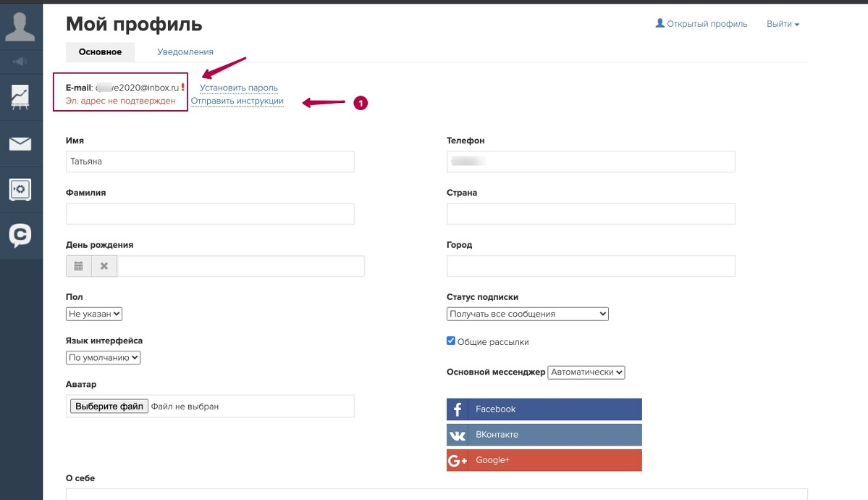The image size is (868, 500).
Task: Open the user profile sidebar icon
Action: pyautogui.click(x=20, y=27)
